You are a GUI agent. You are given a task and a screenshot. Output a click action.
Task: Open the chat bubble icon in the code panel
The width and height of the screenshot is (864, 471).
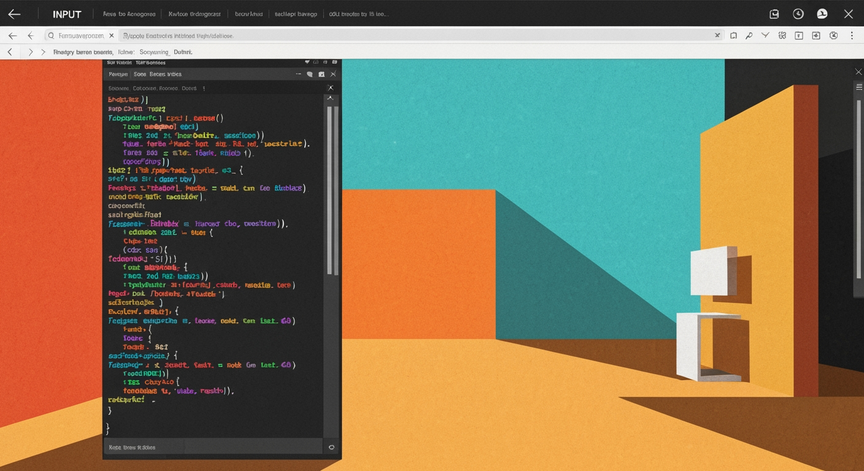[x=310, y=74]
